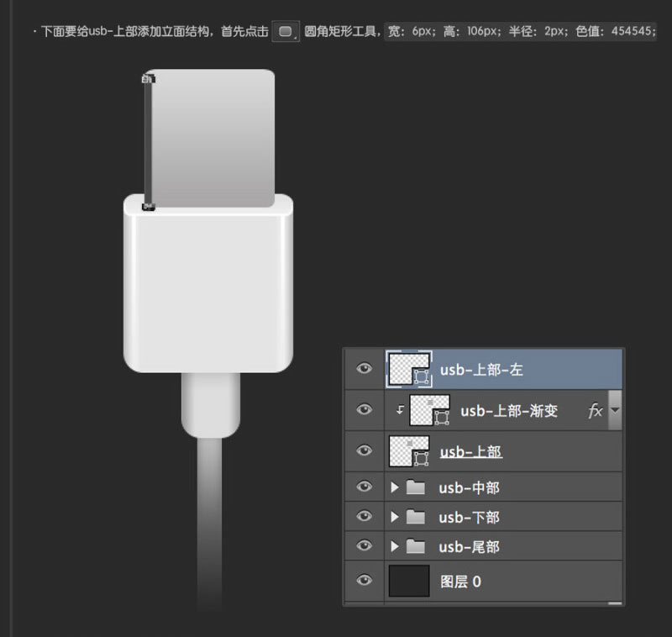Click the folder icon of usb-下部 group
Viewport: 672px width, 637px height.
(415, 517)
